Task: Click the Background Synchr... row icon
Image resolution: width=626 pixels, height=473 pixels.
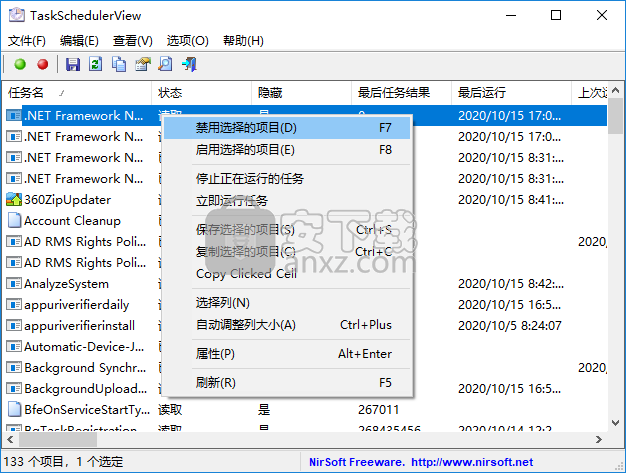Action: (x=14, y=368)
